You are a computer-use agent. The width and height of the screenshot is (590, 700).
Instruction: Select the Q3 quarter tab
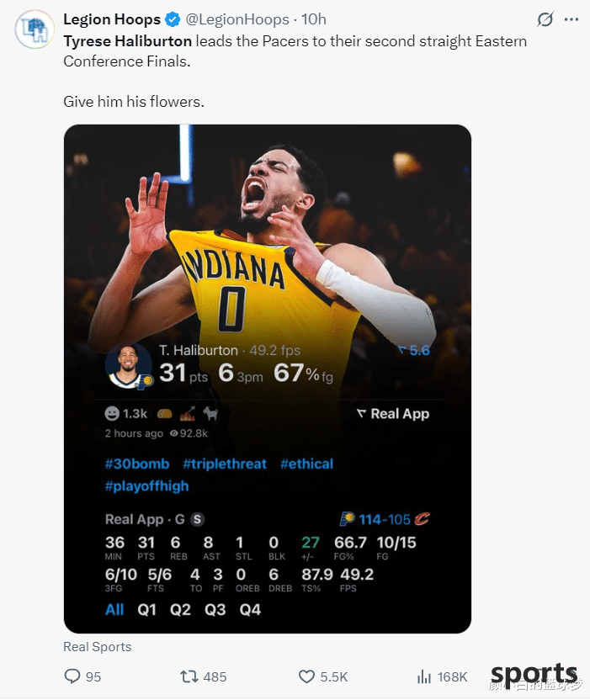(x=215, y=609)
